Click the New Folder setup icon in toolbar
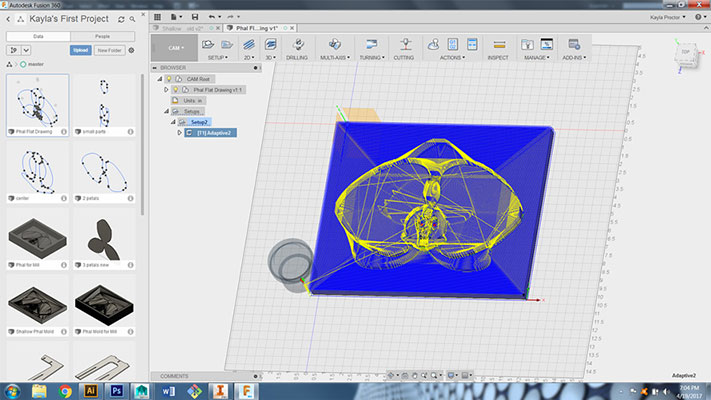This screenshot has width=711, height=400. coord(227,44)
